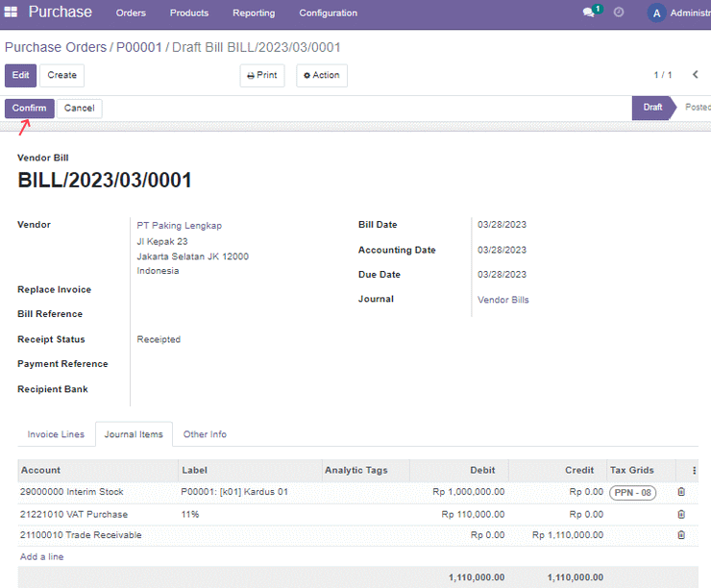Select the Draft status stage

coord(652,108)
